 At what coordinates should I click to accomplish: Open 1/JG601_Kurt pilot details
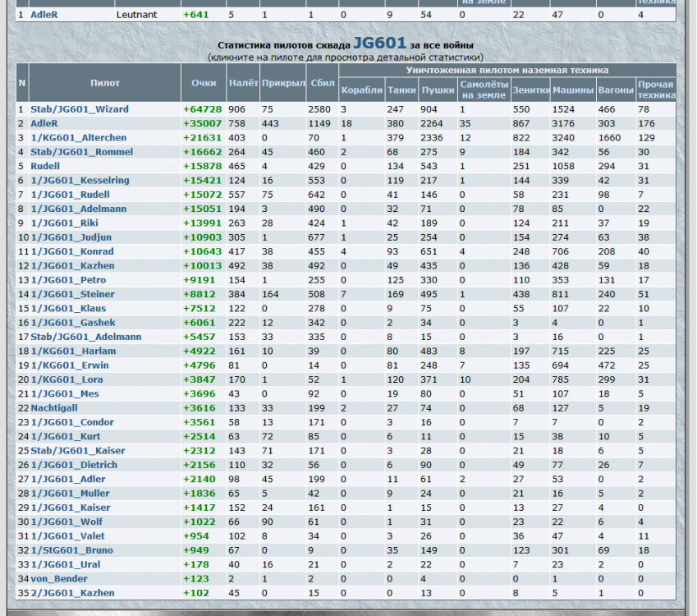tap(66, 437)
